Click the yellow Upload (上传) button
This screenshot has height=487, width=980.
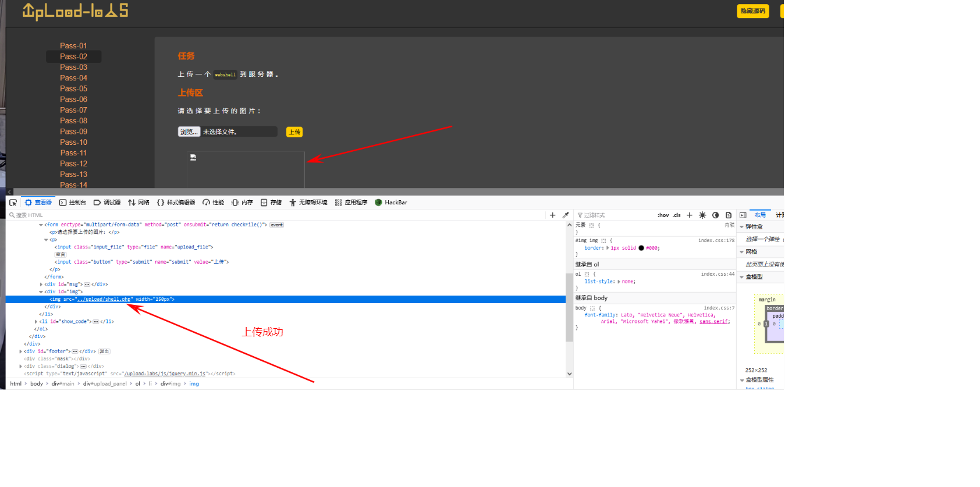point(294,132)
